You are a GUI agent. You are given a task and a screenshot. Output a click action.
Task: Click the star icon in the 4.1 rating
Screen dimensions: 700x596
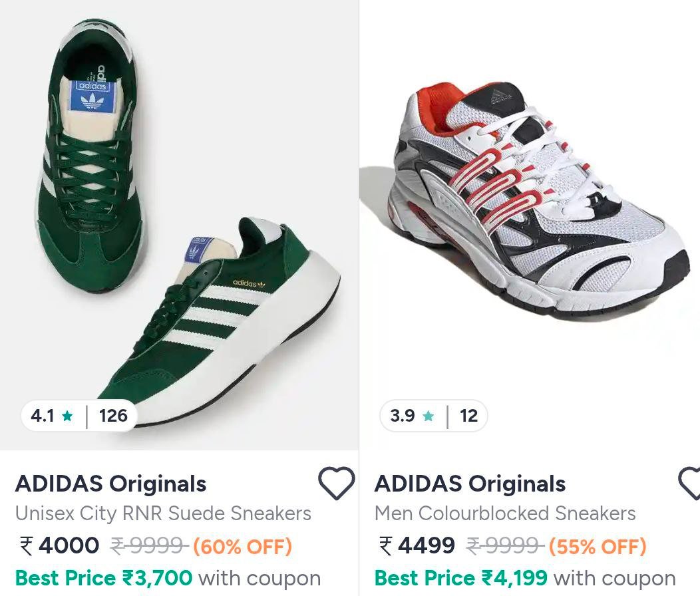[67, 417]
